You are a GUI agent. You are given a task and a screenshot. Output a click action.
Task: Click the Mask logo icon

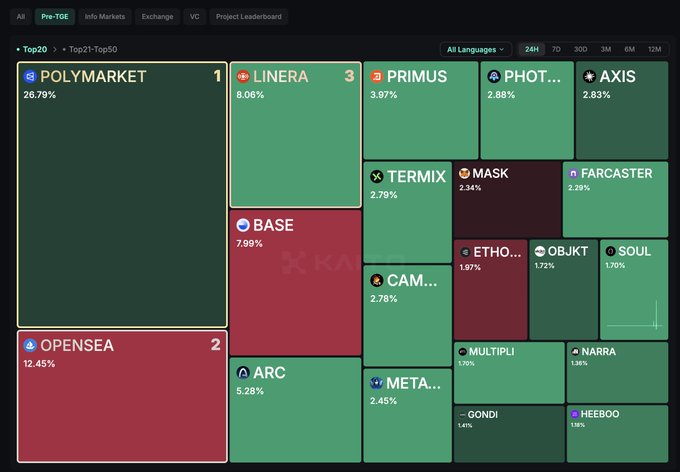tap(464, 174)
